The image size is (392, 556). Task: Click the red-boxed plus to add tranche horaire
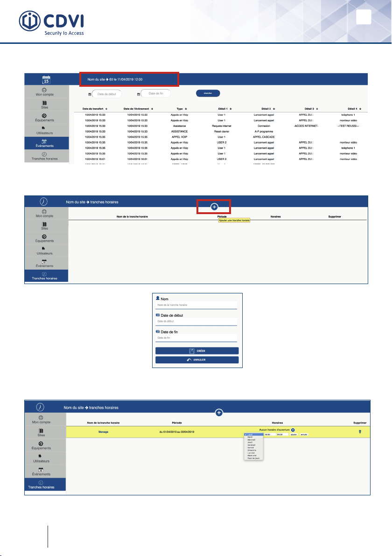pyautogui.click(x=214, y=207)
